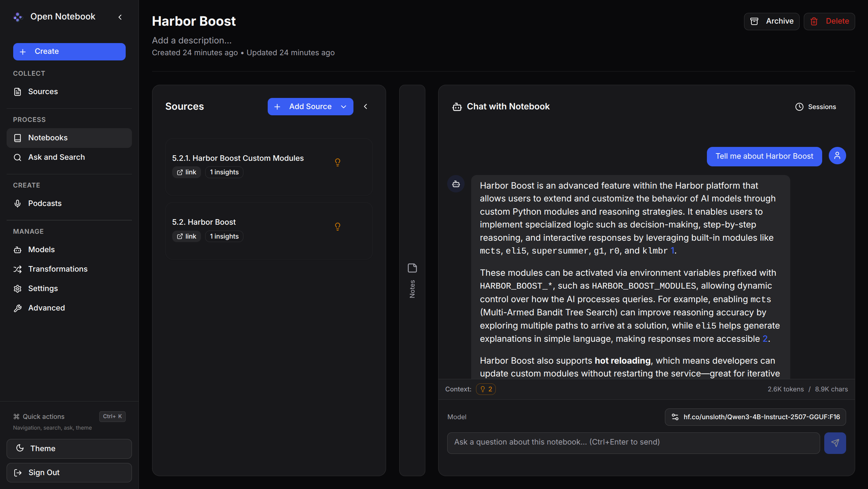Click the Open Notebook logo icon
Screen dimensions: 868x489
(x=18, y=17)
